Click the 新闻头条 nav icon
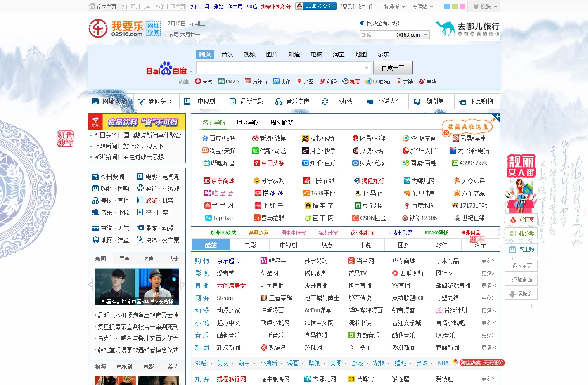This screenshot has height=385, width=588. click(141, 101)
